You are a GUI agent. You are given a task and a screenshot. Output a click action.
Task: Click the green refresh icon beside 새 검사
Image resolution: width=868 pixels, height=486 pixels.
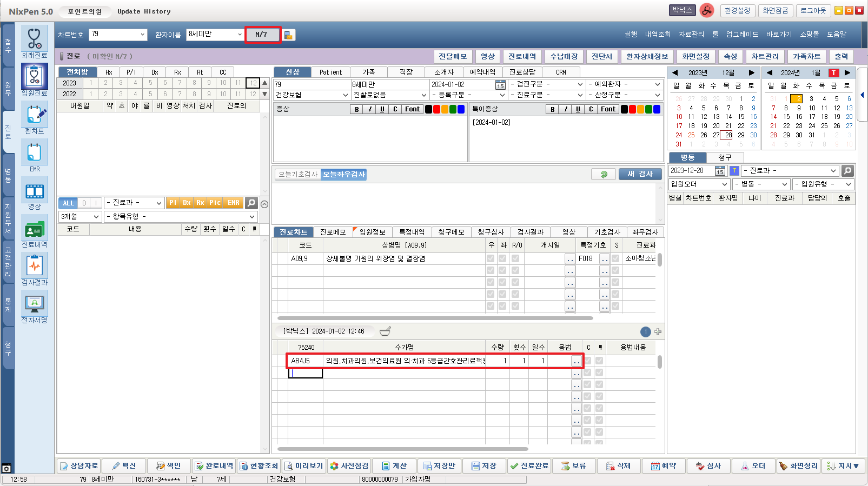coord(604,174)
